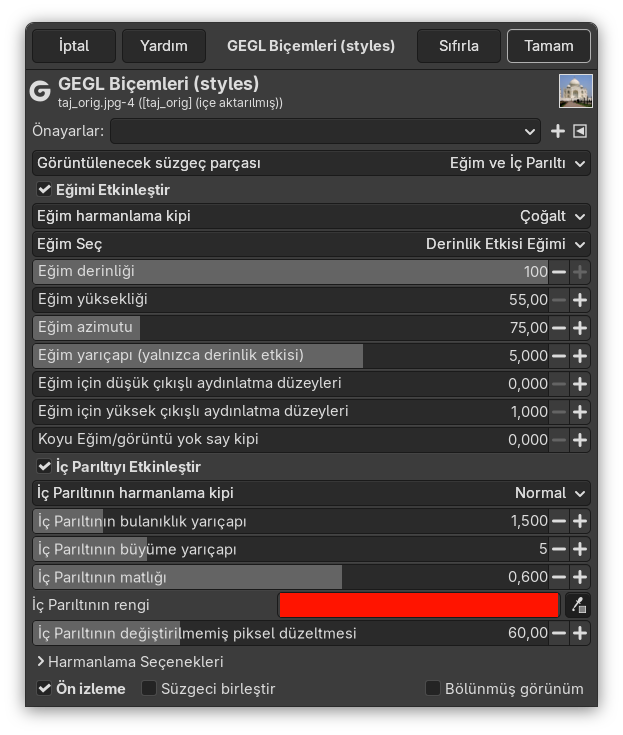The height and width of the screenshot is (735, 623).
Task: Click the Eğim azimutu slider
Action: pyautogui.click(x=291, y=328)
